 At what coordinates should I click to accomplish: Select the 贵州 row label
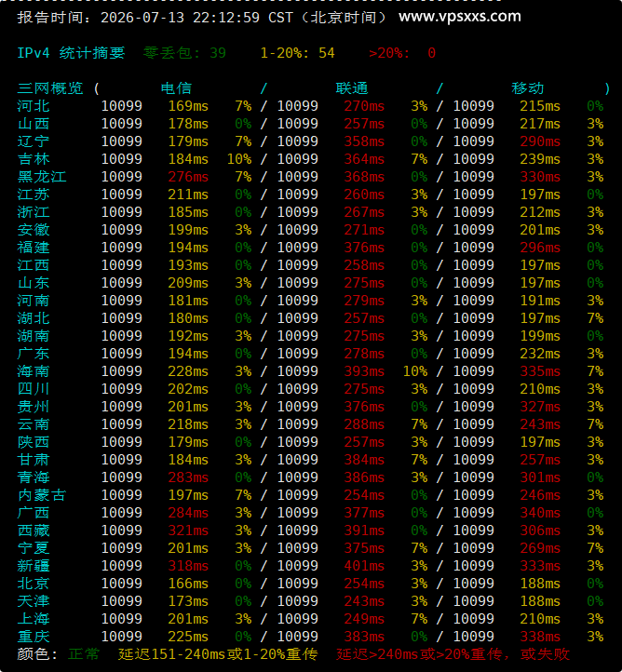[34, 407]
